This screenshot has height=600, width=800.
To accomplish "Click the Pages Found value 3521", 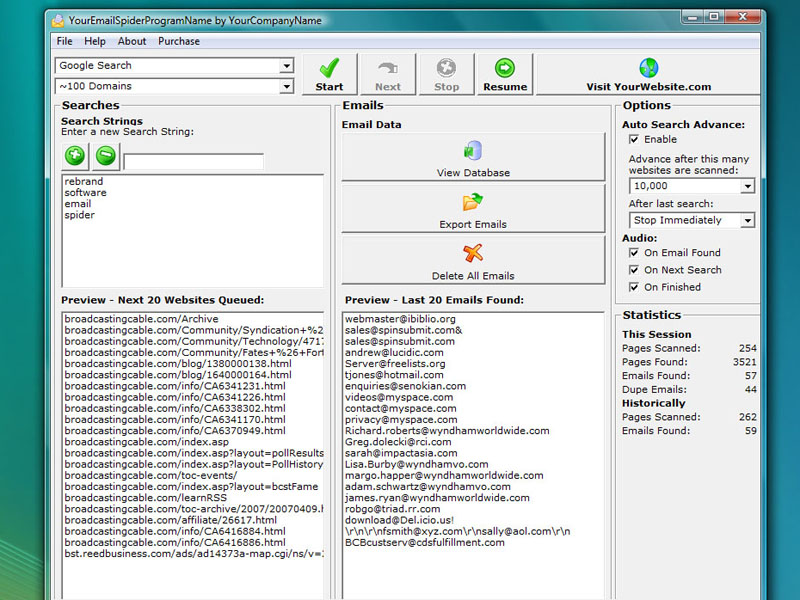I will pyautogui.click(x=744, y=362).
